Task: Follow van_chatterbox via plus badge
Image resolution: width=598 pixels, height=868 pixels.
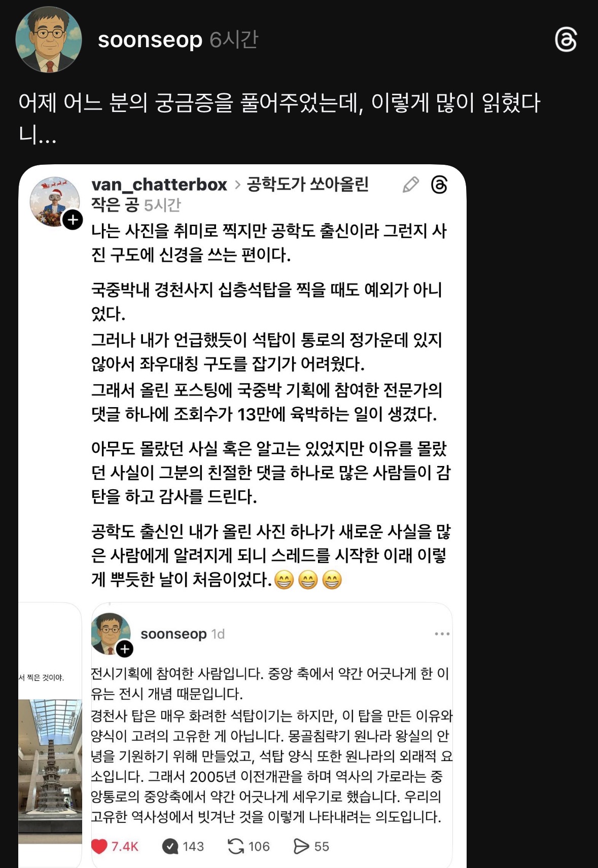Action: click(73, 220)
